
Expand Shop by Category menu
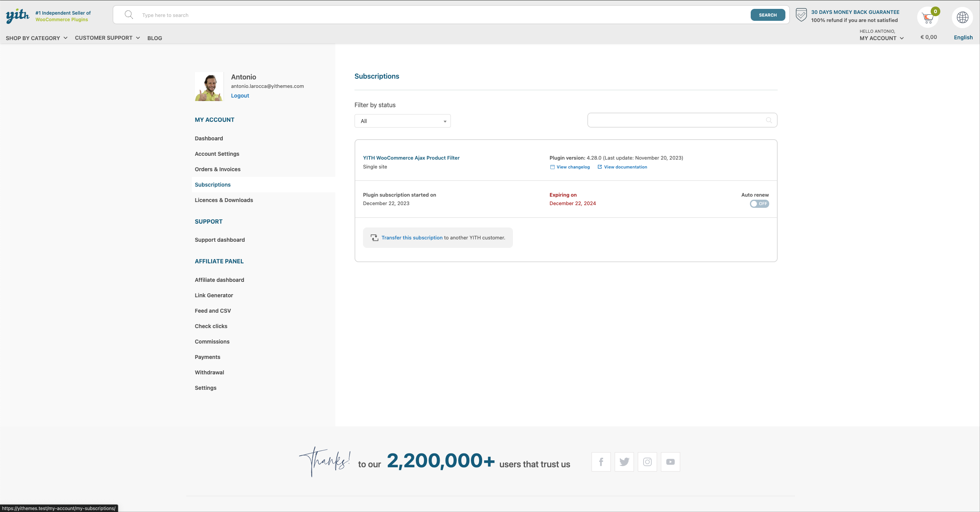pos(37,38)
